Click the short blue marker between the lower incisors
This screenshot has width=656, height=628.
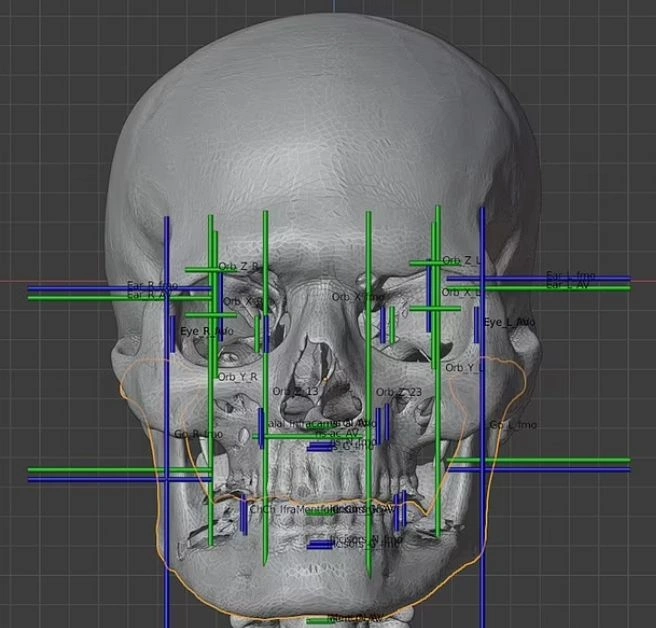click(320, 544)
